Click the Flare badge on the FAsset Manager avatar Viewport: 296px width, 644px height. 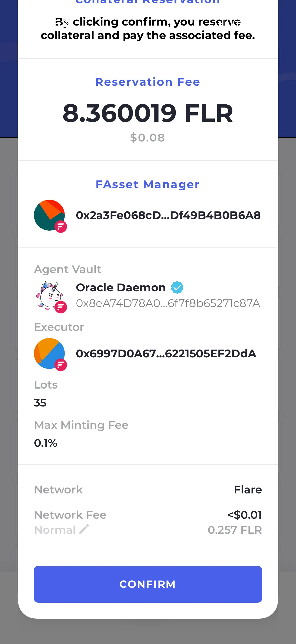pos(61,227)
